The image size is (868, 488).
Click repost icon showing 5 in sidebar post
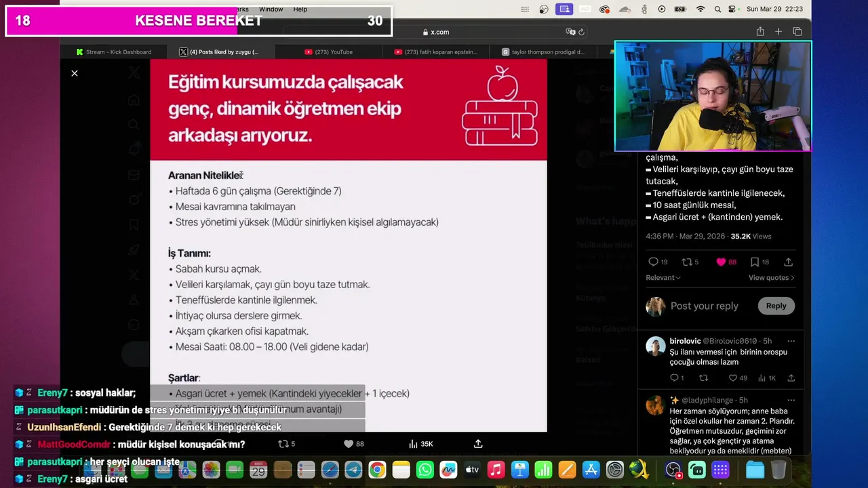pos(690,262)
